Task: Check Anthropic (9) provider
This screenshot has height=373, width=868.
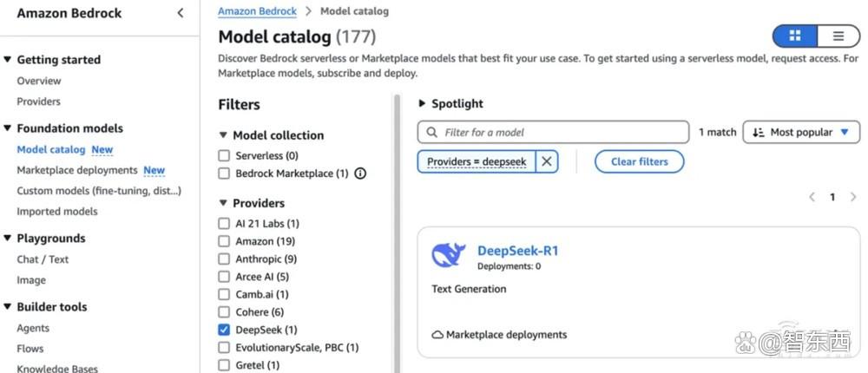Action: tap(224, 259)
